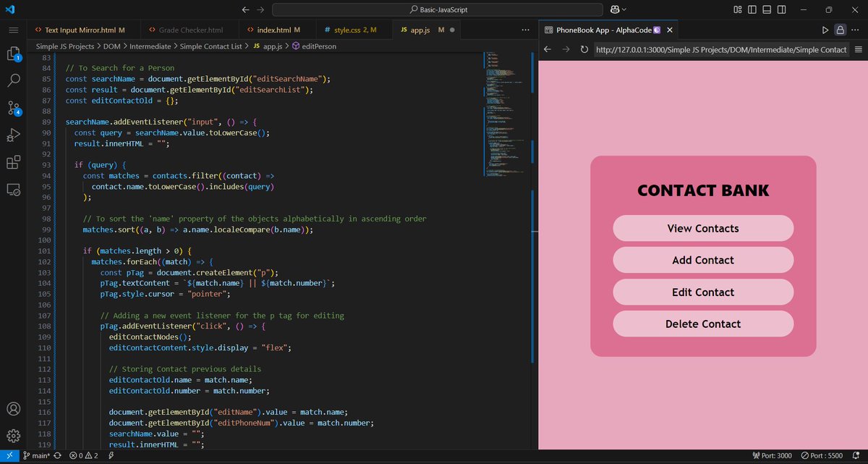Click the Edit Contact button

pos(703,292)
